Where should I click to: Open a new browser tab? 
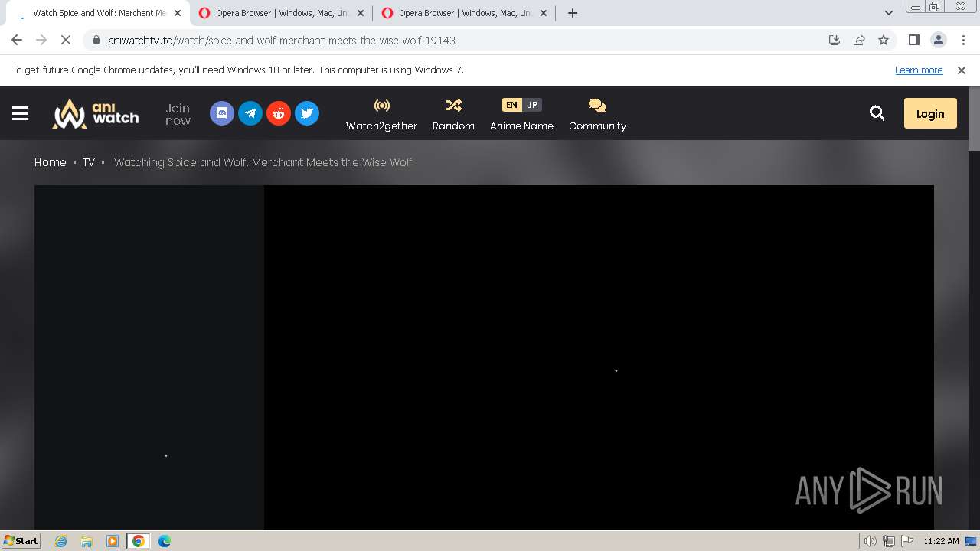point(572,13)
